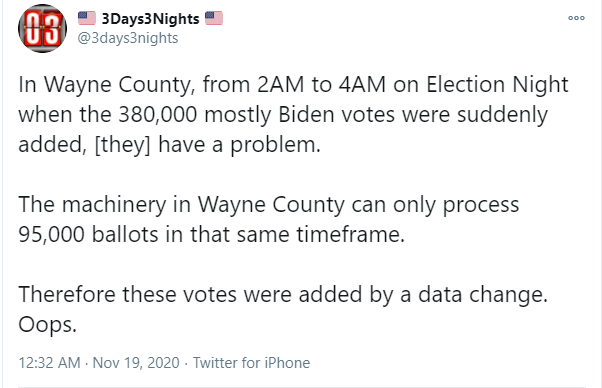Click the '380,000' figure in the tweet
Screen dimensions: 602x388
[x=158, y=114]
